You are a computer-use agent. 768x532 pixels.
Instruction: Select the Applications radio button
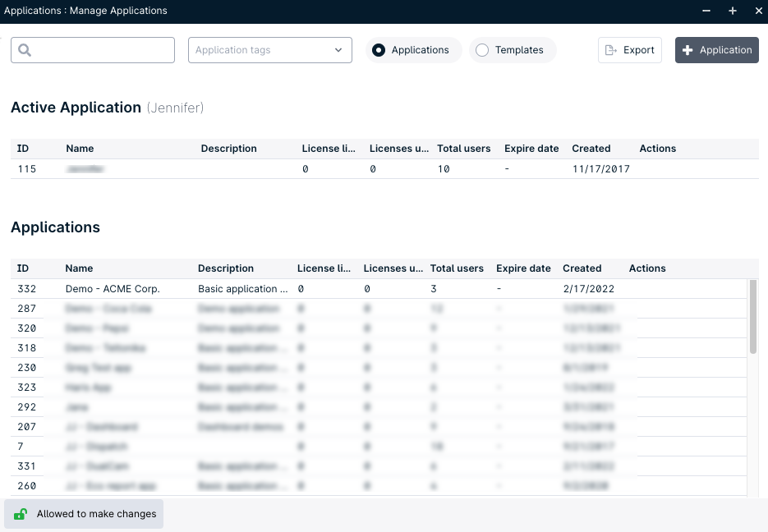[378, 50]
